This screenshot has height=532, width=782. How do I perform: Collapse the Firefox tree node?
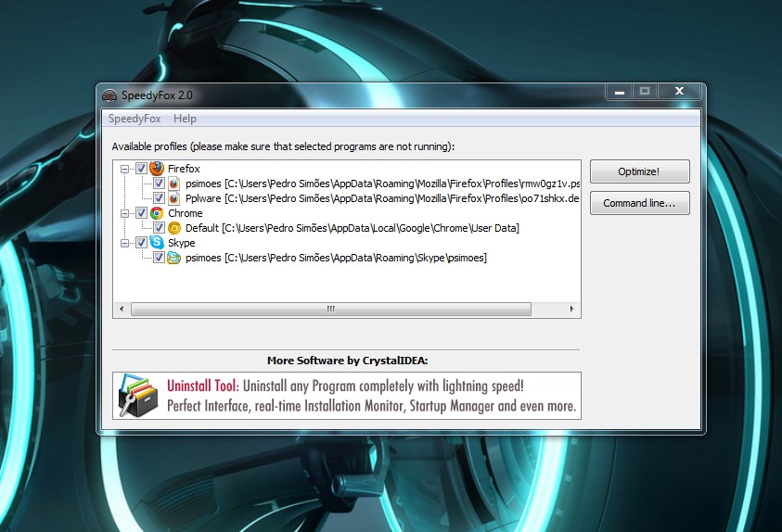[x=124, y=169]
